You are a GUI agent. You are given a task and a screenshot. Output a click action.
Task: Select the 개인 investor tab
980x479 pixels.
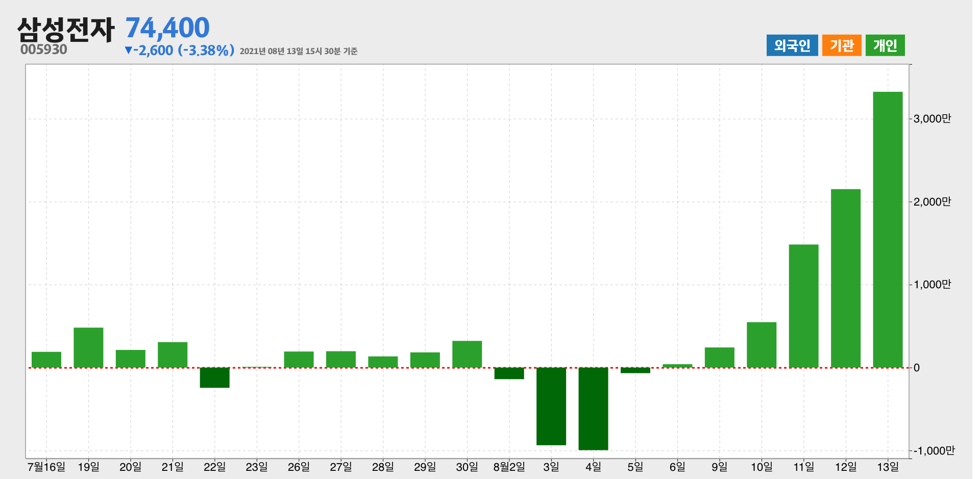pyautogui.click(x=885, y=45)
